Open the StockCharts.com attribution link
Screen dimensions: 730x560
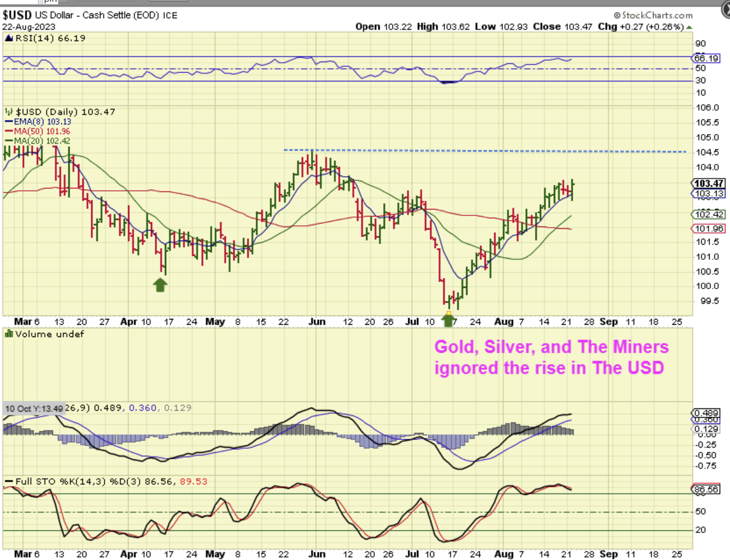click(653, 15)
